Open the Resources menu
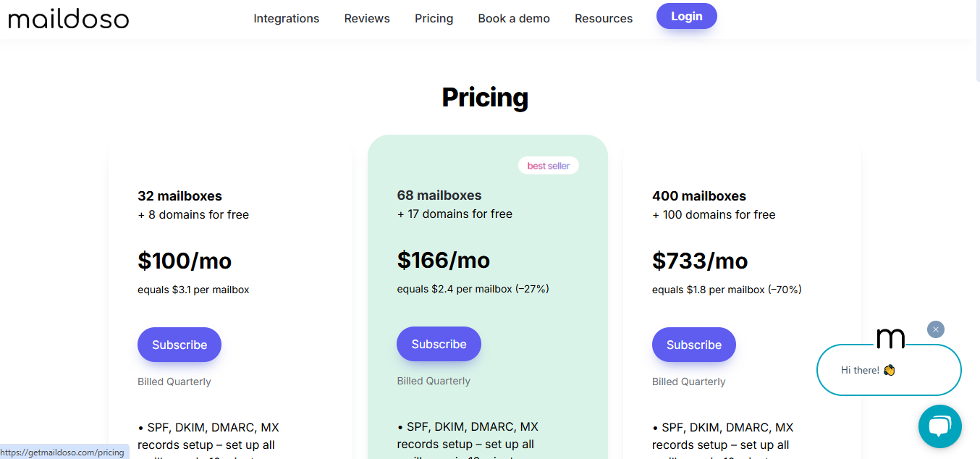The height and width of the screenshot is (459, 980). tap(603, 18)
